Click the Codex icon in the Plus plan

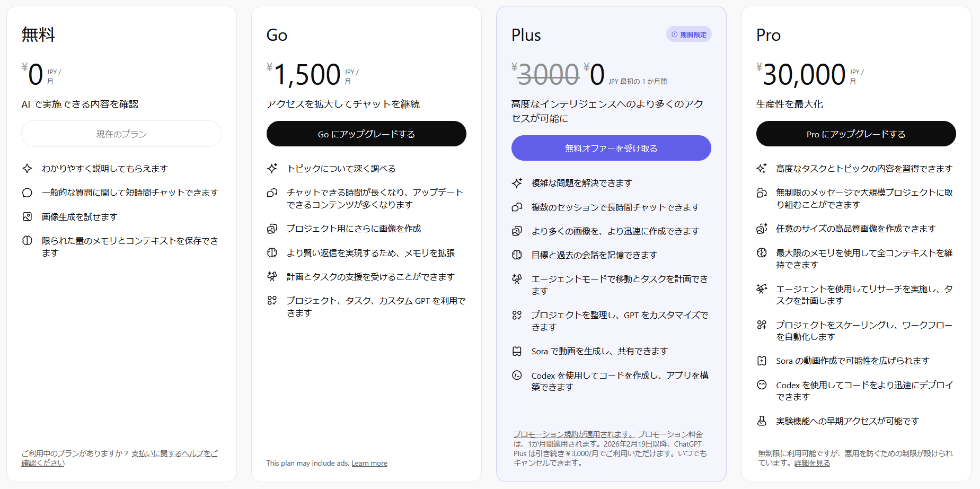tap(517, 376)
